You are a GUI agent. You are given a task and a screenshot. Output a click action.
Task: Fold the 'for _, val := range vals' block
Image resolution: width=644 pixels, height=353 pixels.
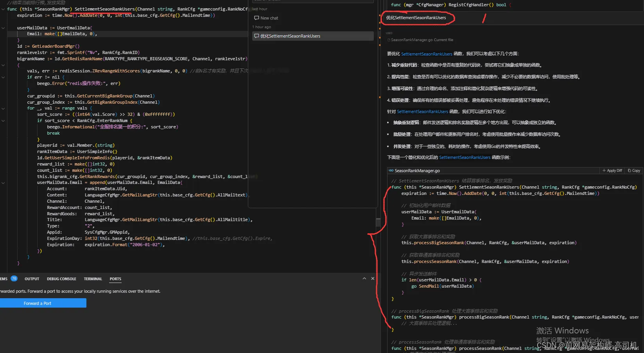(x=3, y=108)
